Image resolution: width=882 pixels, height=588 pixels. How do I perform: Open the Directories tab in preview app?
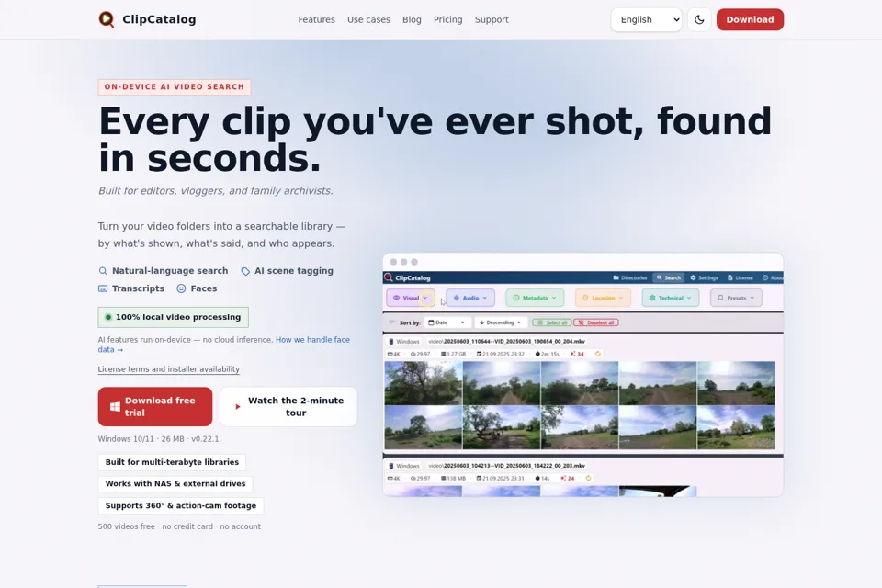[630, 278]
